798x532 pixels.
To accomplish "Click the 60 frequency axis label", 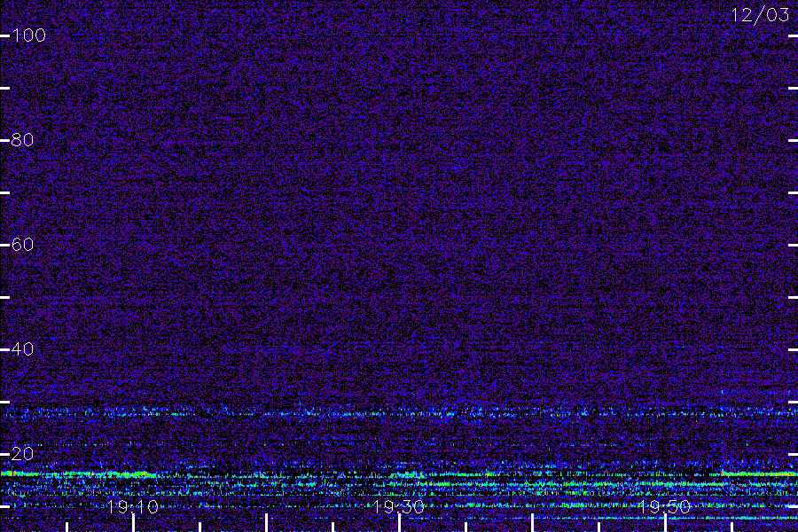I will [x=23, y=245].
